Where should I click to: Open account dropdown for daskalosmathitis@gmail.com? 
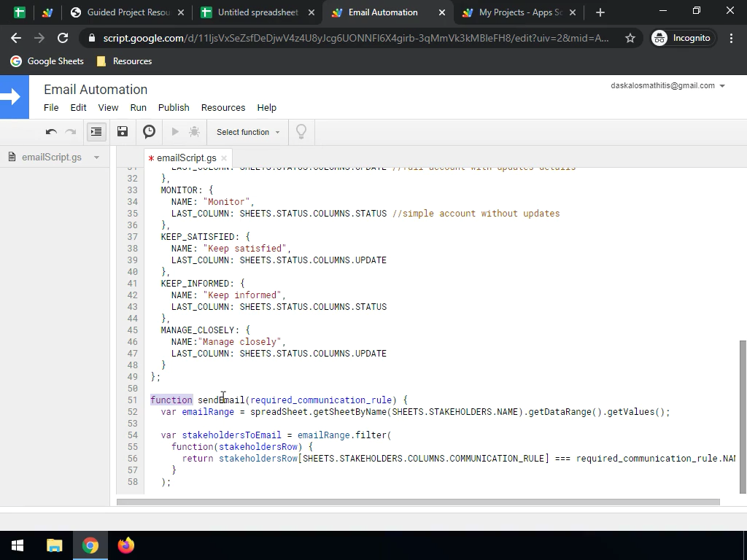point(722,86)
